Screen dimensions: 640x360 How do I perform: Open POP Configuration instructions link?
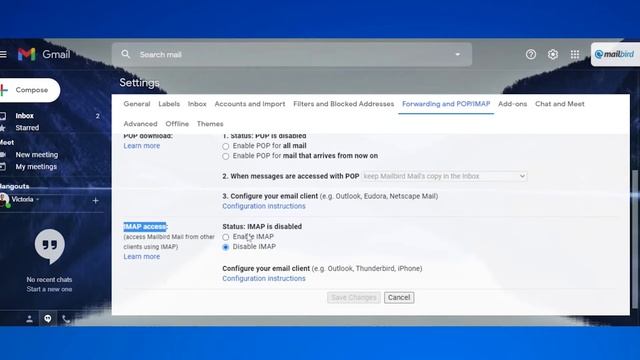tap(264, 206)
